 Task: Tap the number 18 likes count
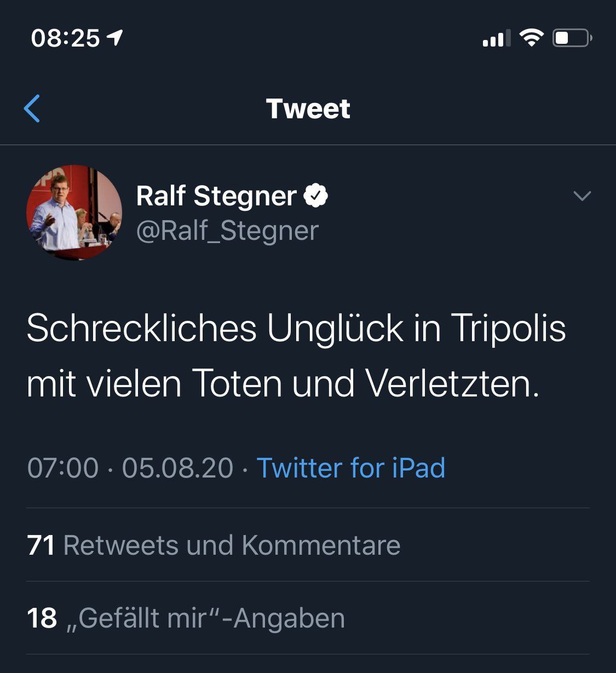click(42, 618)
